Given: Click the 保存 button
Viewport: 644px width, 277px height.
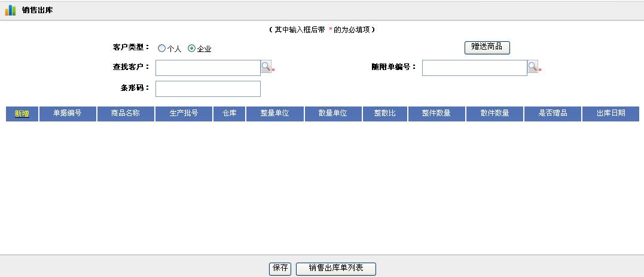Looking at the screenshot, I should [280, 269].
